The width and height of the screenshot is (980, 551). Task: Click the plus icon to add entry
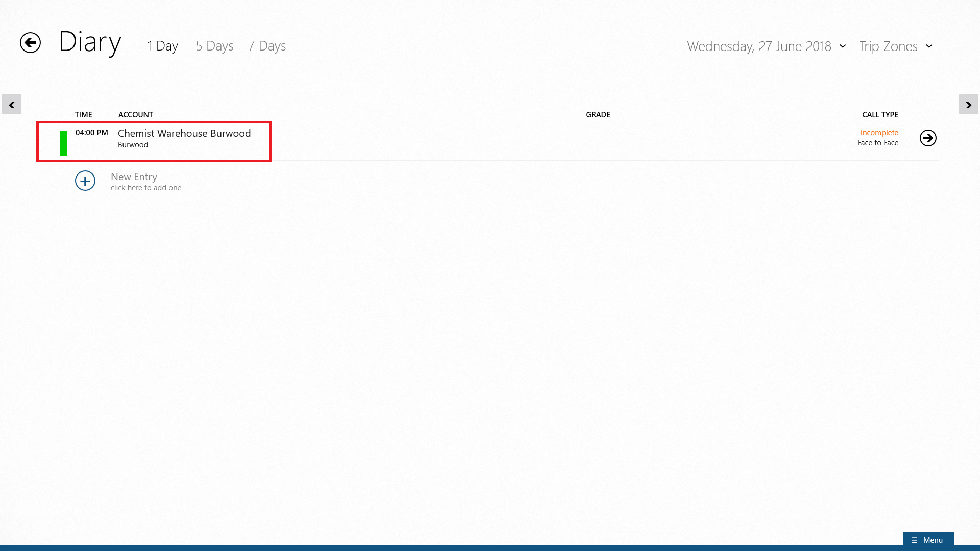coord(85,181)
